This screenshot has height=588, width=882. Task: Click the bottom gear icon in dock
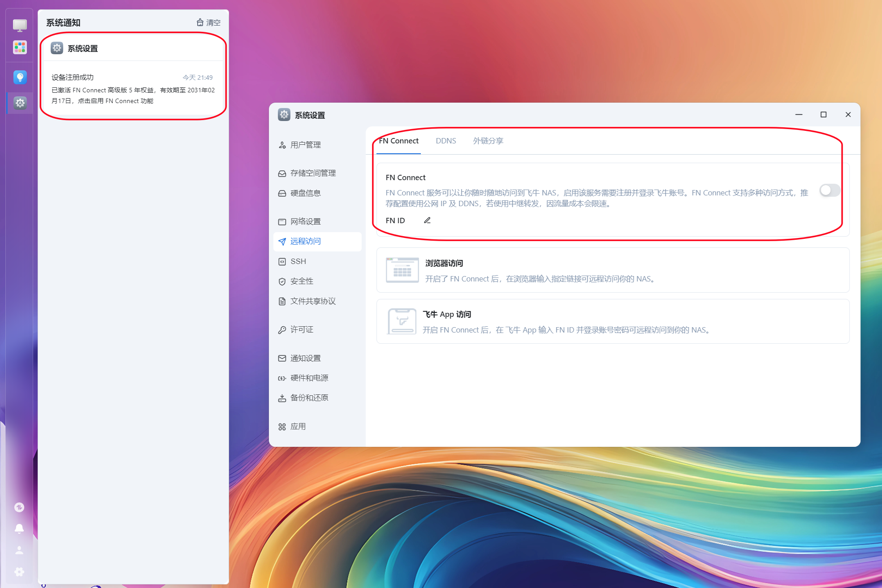click(19, 571)
